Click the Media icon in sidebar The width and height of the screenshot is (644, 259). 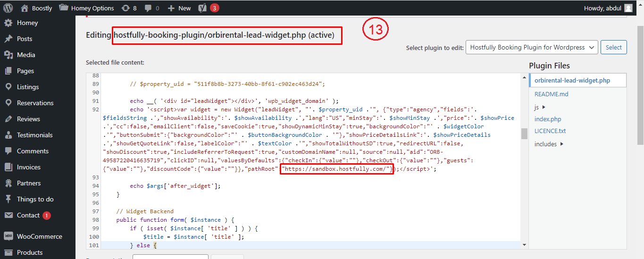8,55
